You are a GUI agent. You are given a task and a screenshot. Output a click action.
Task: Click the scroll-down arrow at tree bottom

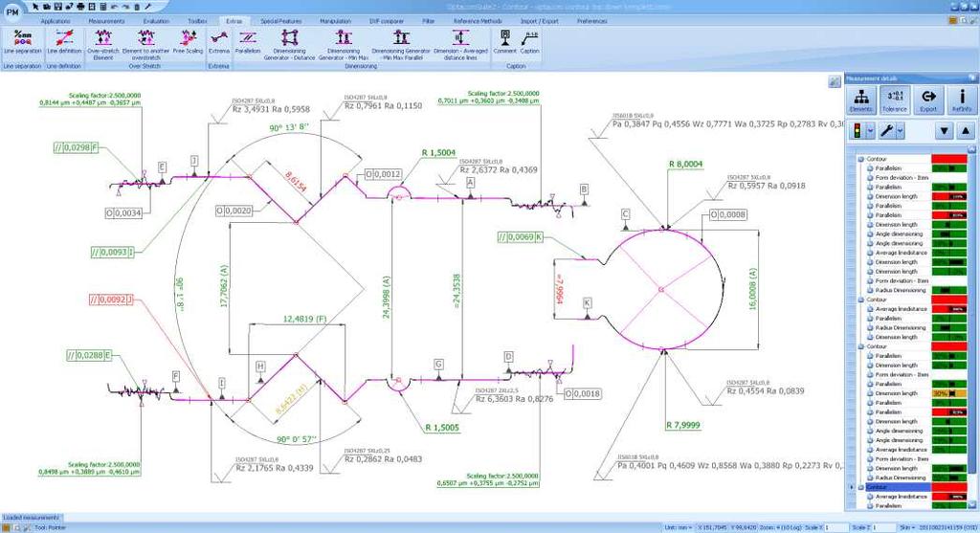click(x=971, y=504)
